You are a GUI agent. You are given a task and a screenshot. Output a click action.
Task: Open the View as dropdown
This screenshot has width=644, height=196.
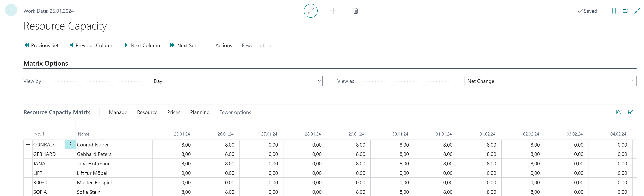pyautogui.click(x=550, y=81)
